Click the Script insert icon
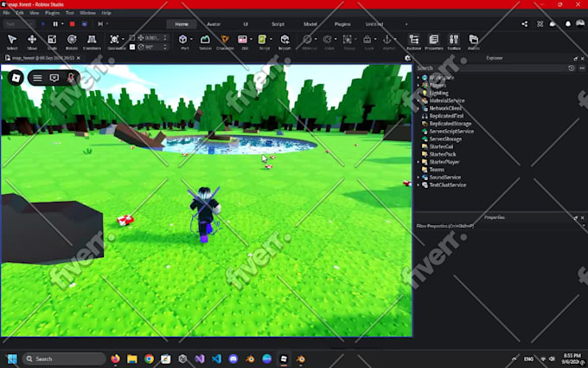 click(263, 40)
